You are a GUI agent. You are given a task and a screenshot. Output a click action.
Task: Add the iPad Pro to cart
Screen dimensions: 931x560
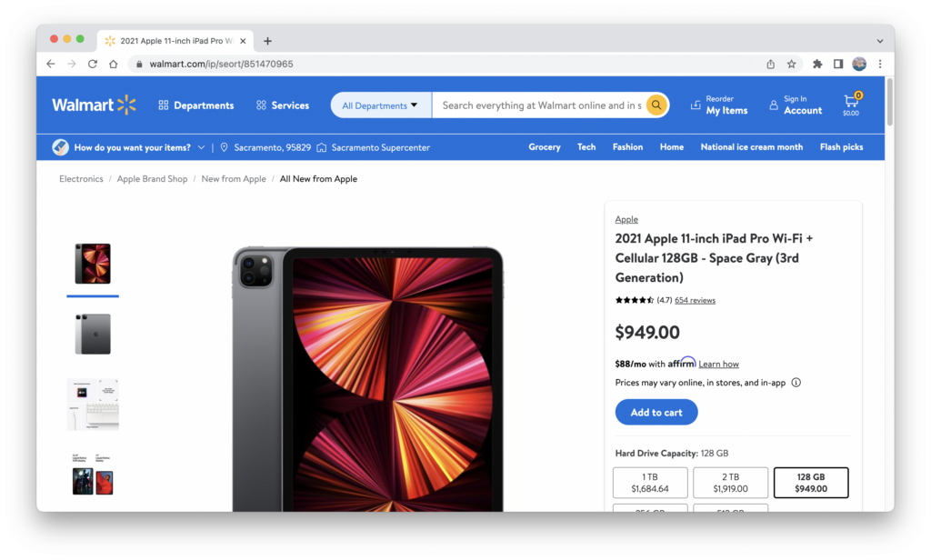coord(656,412)
